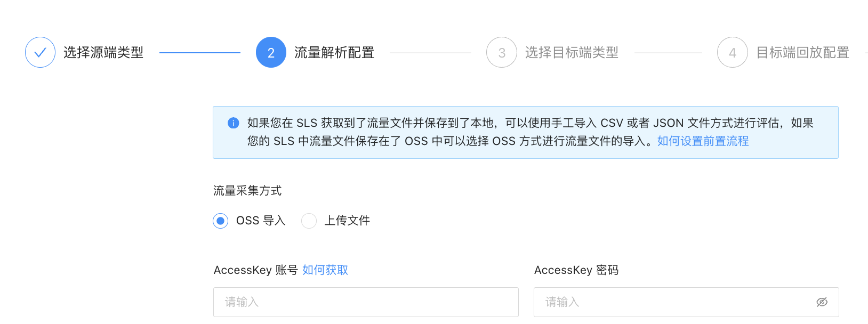
Task: Click the 流量解析配置 step label
Action: 334,52
